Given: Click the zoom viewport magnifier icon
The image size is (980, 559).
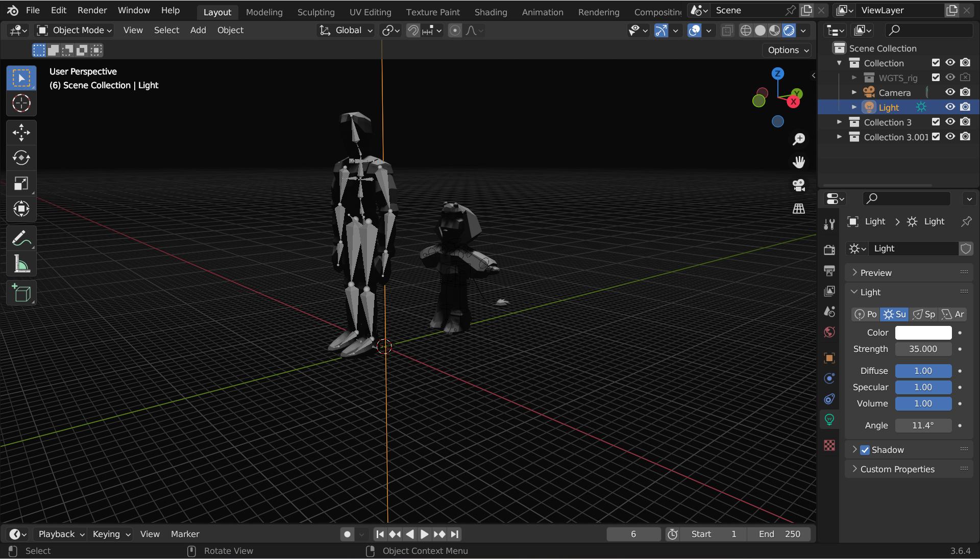Looking at the screenshot, I should pyautogui.click(x=799, y=139).
